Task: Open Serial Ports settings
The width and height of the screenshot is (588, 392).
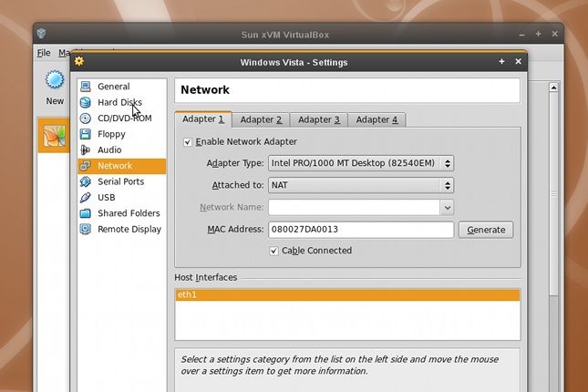Action: point(122,181)
